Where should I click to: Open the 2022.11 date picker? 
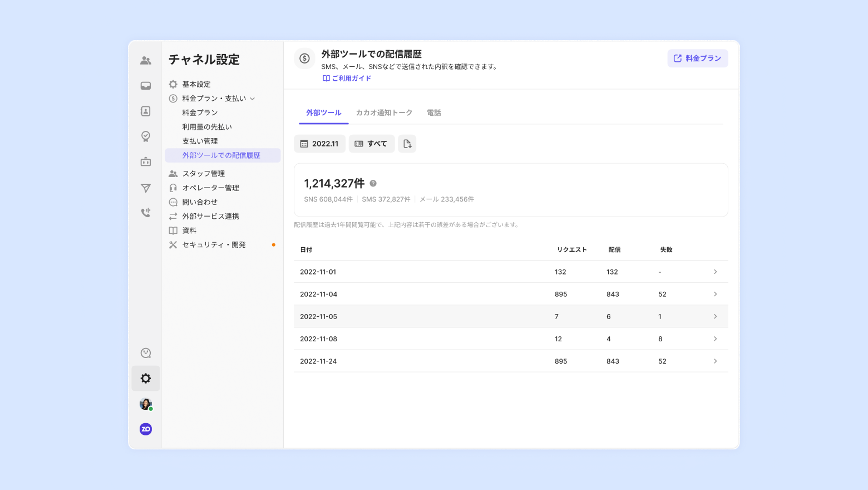click(x=319, y=144)
